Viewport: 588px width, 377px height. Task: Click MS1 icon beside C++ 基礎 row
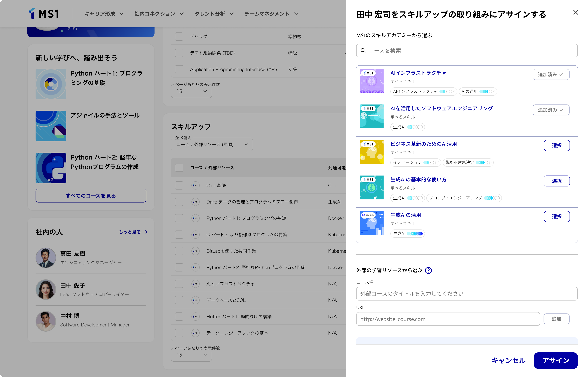[x=195, y=186]
